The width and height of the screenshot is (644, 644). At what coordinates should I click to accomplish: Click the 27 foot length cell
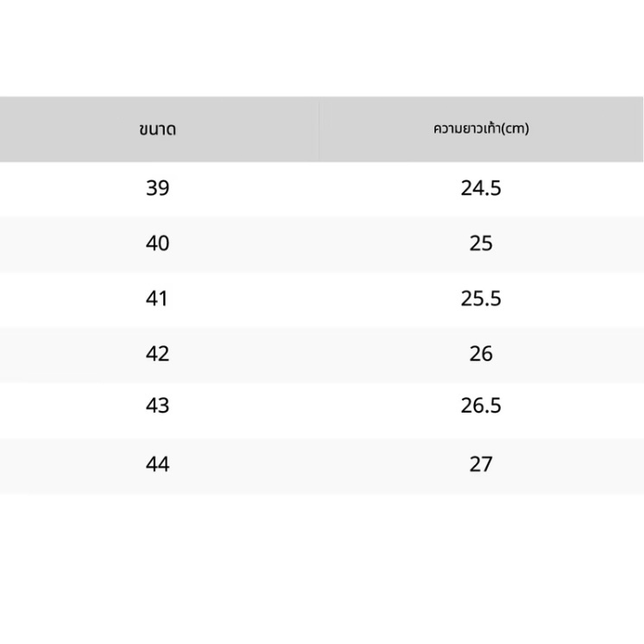coord(481,464)
